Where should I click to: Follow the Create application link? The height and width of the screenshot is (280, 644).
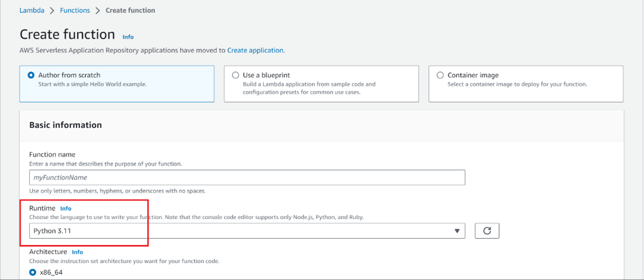point(255,50)
